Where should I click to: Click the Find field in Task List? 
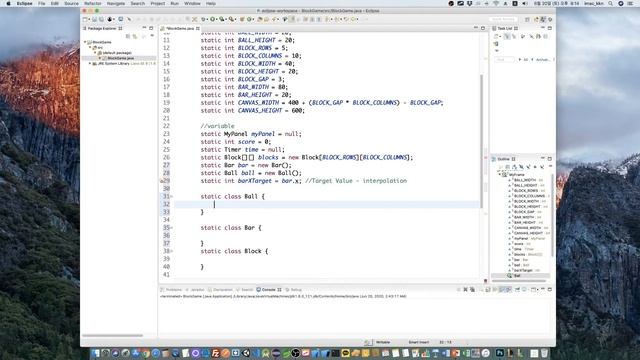[504, 60]
